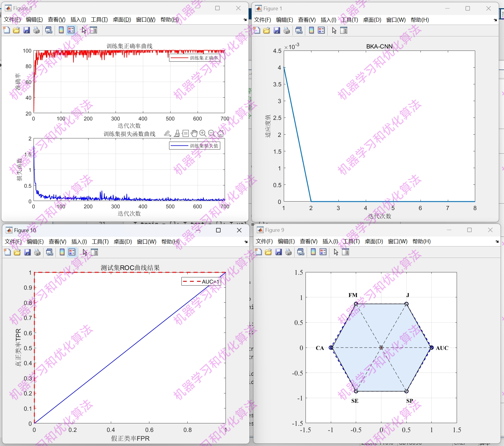
Task: Open a file using Figure 1 folder icon
Action: 266,30
